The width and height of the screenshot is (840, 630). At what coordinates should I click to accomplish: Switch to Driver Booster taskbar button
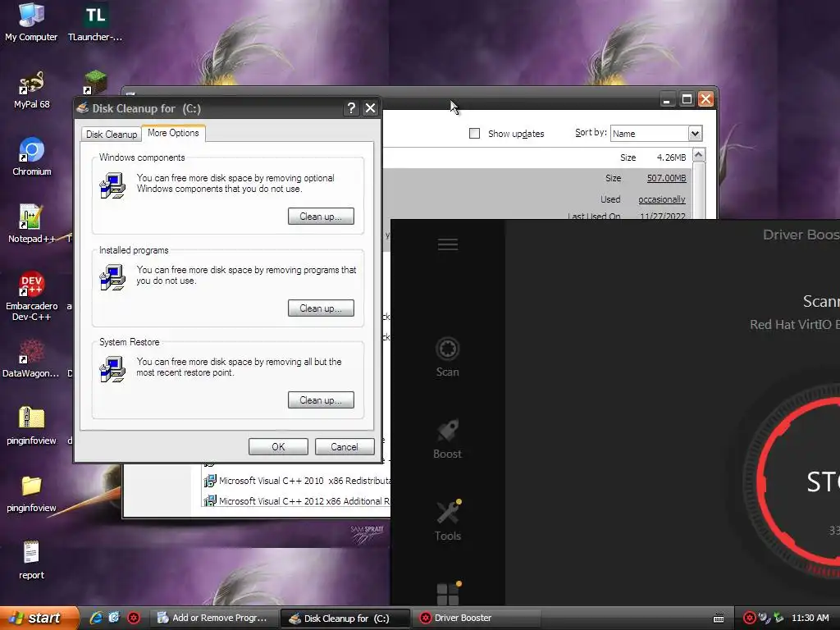point(477,618)
